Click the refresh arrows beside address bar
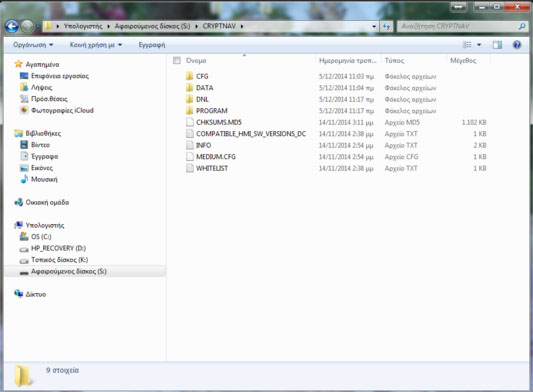Viewport: 533px width, 392px height. coord(386,26)
